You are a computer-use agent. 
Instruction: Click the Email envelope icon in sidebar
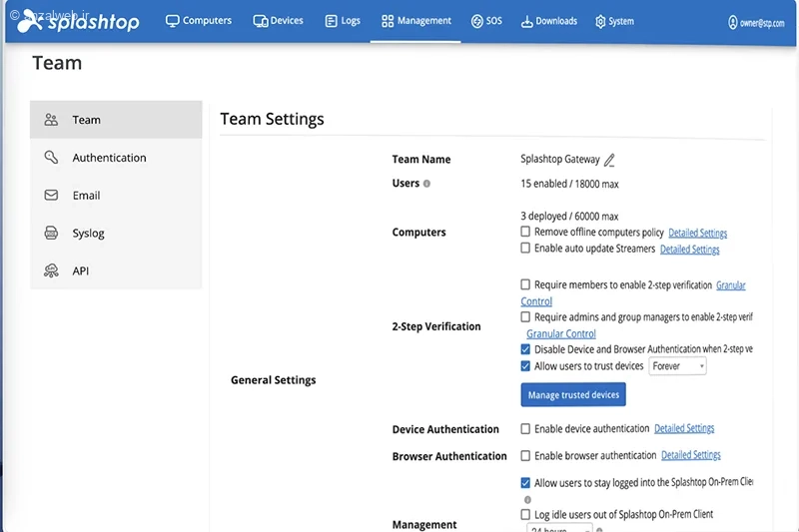click(51, 195)
